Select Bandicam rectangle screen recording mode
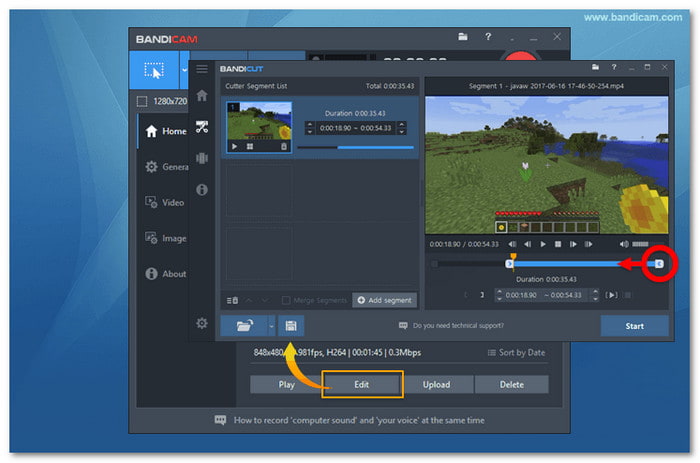Viewport: 700px width, 463px height. tap(154, 70)
